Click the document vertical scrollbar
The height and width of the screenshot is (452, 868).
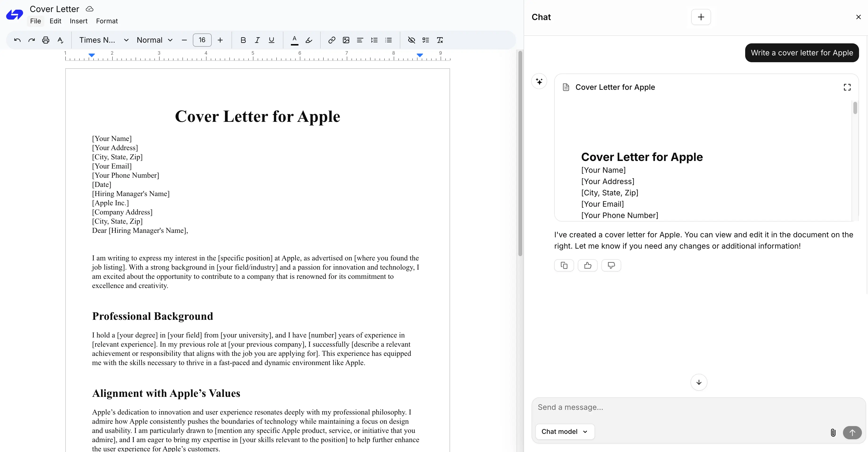pyautogui.click(x=520, y=153)
